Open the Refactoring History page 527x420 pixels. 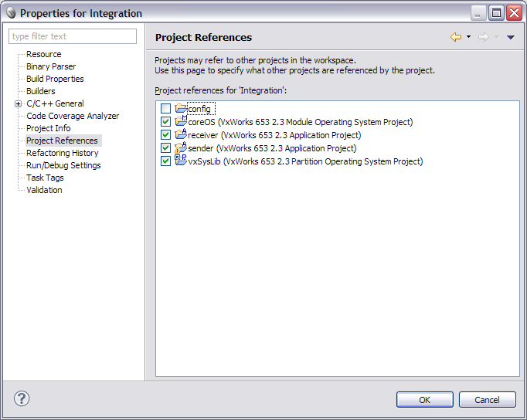pos(63,153)
